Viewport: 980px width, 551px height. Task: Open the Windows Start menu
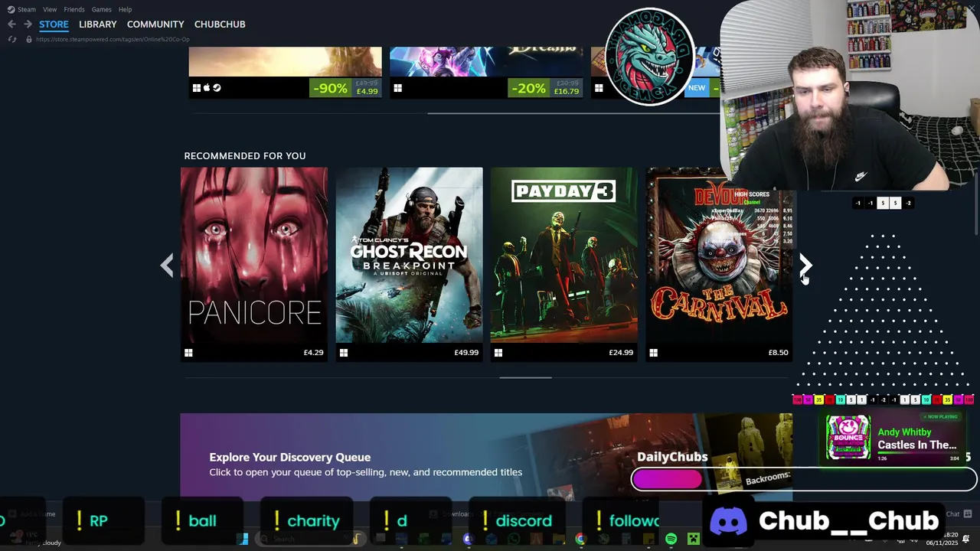click(x=243, y=540)
